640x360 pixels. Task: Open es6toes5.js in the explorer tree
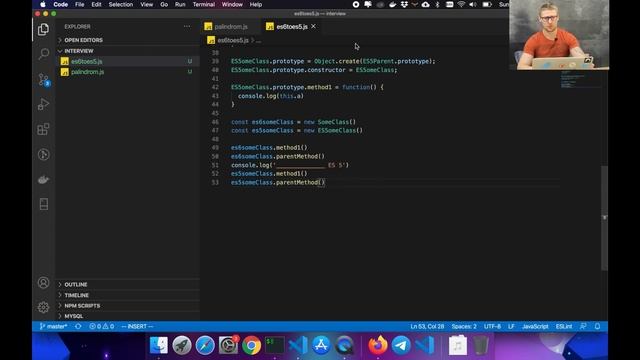tap(127, 61)
